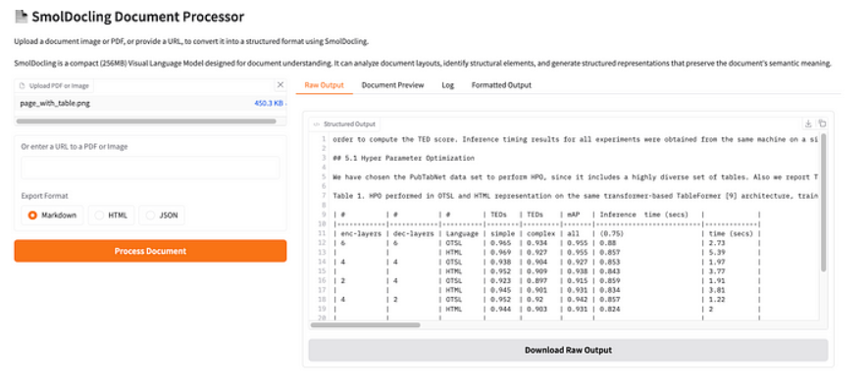Copy the structured output with the copy icon
Image resolution: width=868 pixels, height=388 pixels.
pyautogui.click(x=822, y=123)
